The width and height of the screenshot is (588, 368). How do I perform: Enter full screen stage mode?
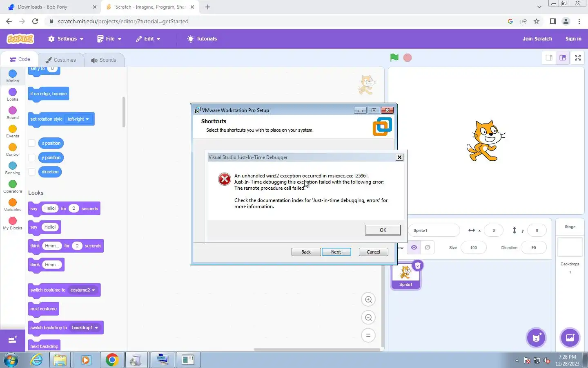[x=578, y=58]
